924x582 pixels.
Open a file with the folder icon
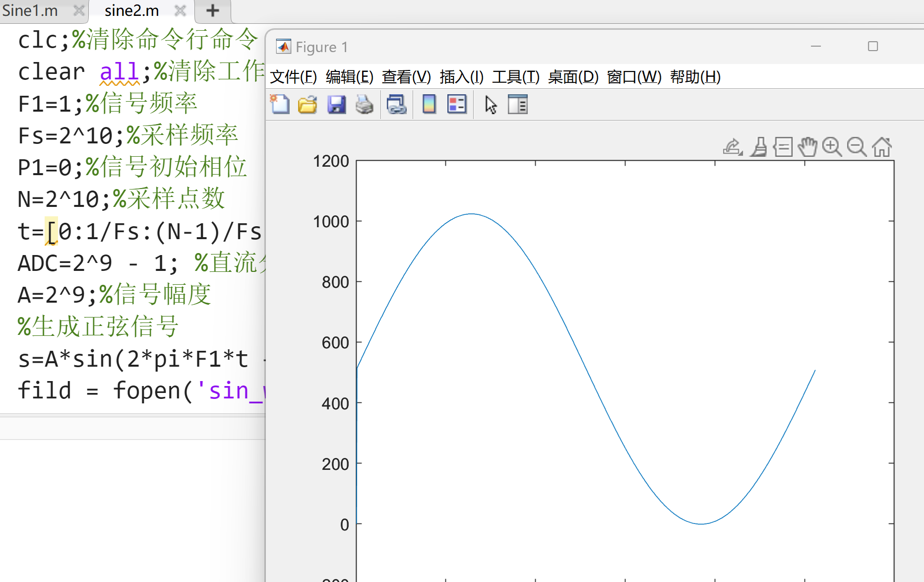[308, 105]
